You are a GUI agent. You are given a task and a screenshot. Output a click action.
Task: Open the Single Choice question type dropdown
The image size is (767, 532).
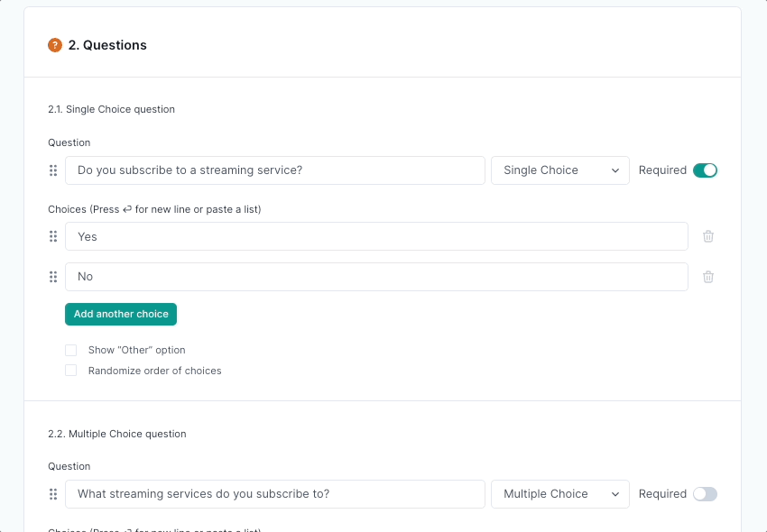coord(559,170)
